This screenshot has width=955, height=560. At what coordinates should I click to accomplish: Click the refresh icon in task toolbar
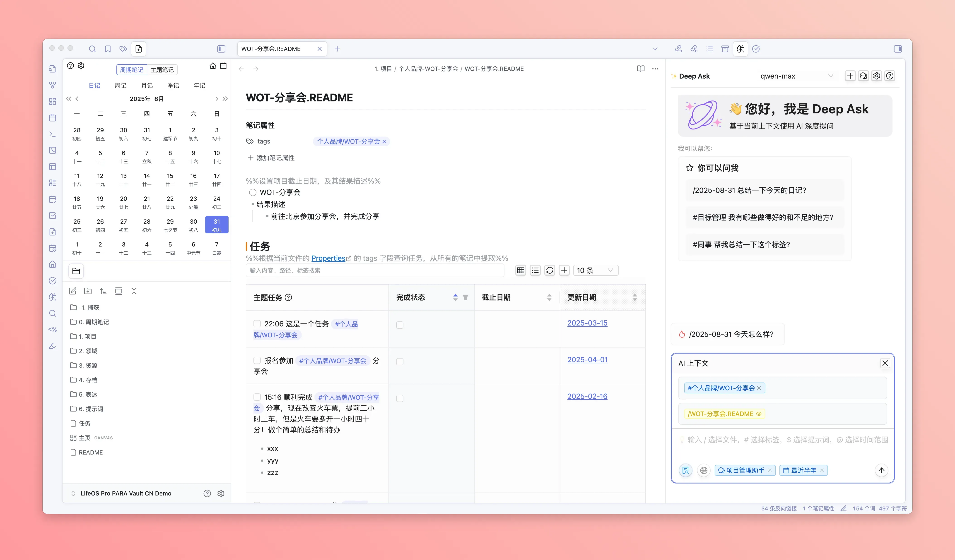550,270
